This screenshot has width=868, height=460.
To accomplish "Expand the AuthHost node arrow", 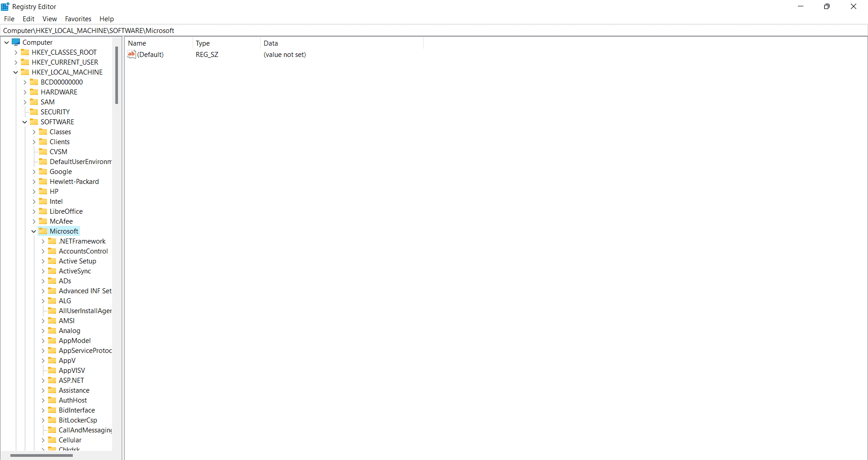I will pos(43,400).
